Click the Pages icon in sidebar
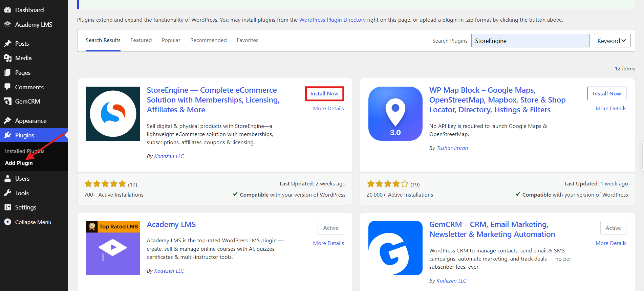This screenshot has height=291, width=644. coord(7,72)
